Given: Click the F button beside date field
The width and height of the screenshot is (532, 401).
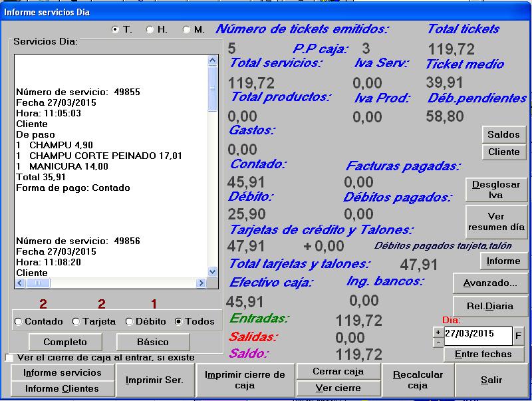Looking at the screenshot, I should pyautogui.click(x=518, y=336).
